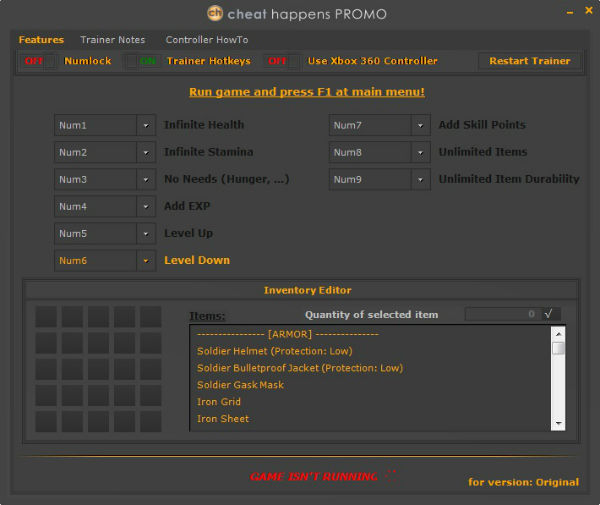Viewport: 600px width, 505px height.
Task: Open the Num6 hotkey dropdown
Action: (146, 261)
